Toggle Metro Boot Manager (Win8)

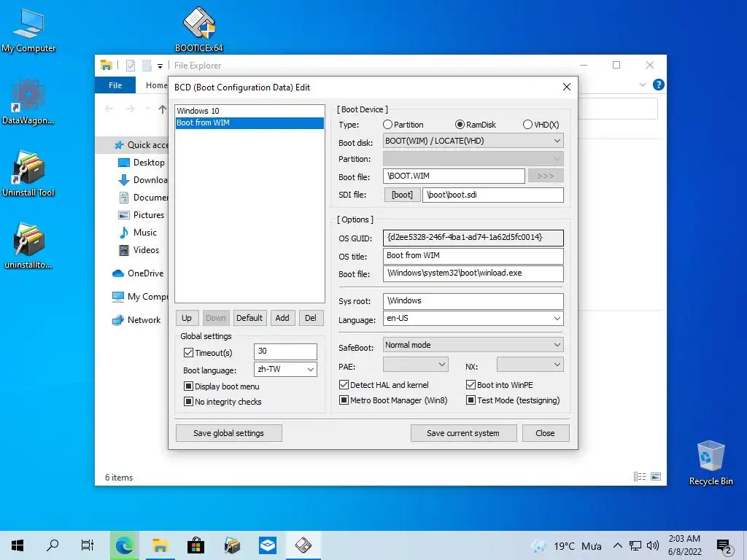(x=393, y=400)
